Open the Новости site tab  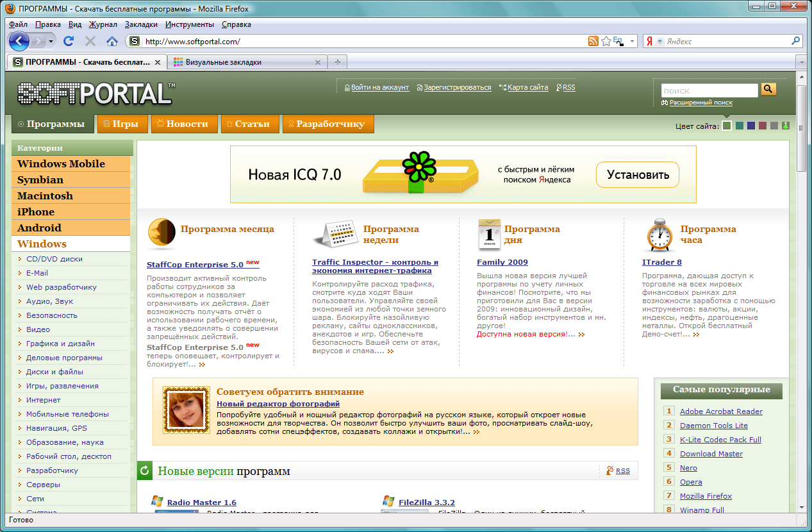coord(183,124)
